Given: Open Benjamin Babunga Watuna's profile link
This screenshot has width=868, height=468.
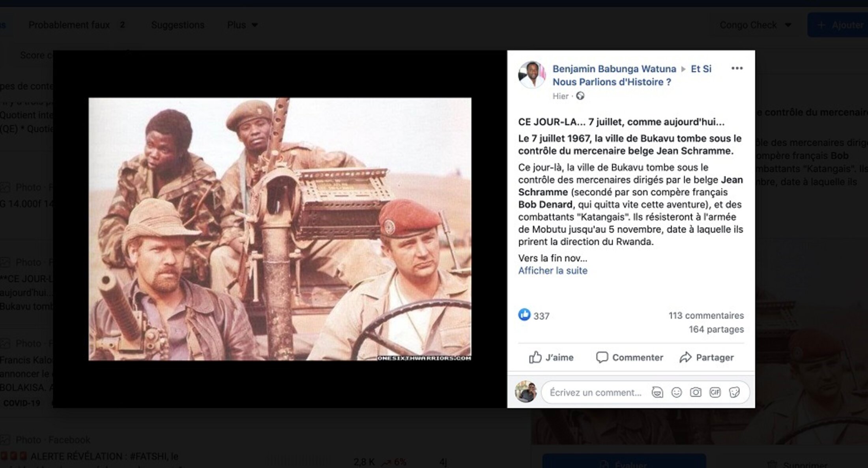Looking at the screenshot, I should click(x=614, y=69).
